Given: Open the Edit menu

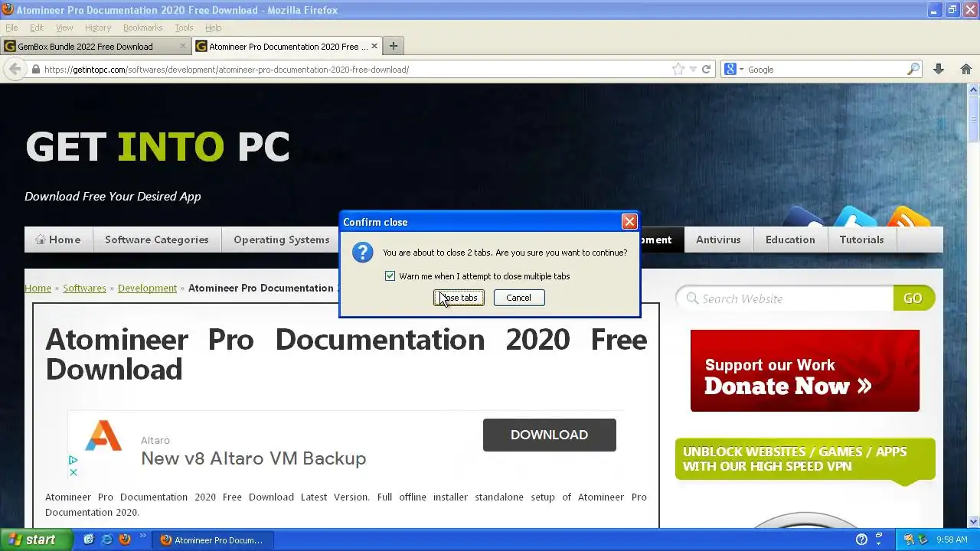Looking at the screenshot, I should (x=37, y=28).
